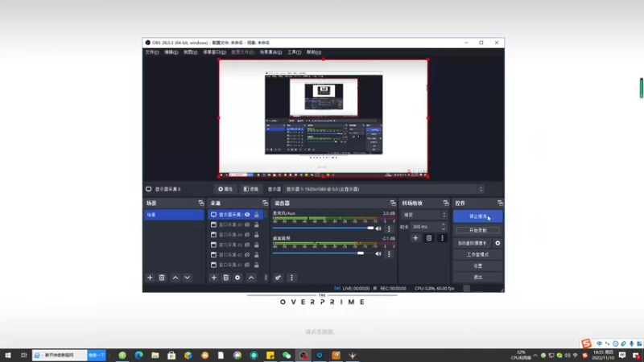644x362 pixels.
Task: Open audio mixer menu three-dot icon at bottom
Action: 291,278
